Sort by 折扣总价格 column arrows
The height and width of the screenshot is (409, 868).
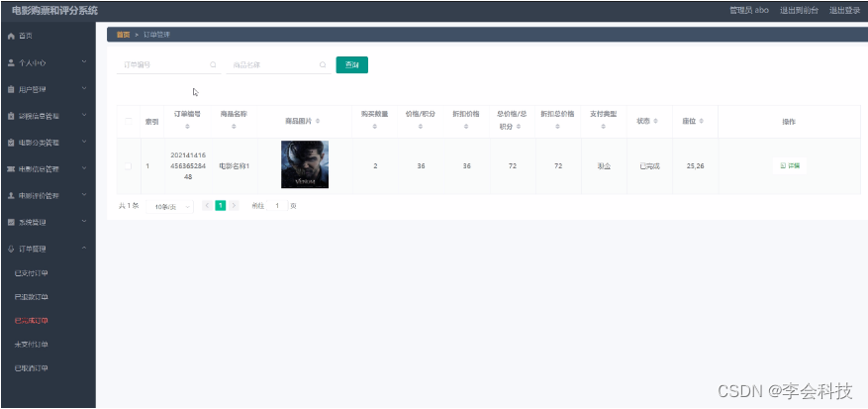[558, 127]
